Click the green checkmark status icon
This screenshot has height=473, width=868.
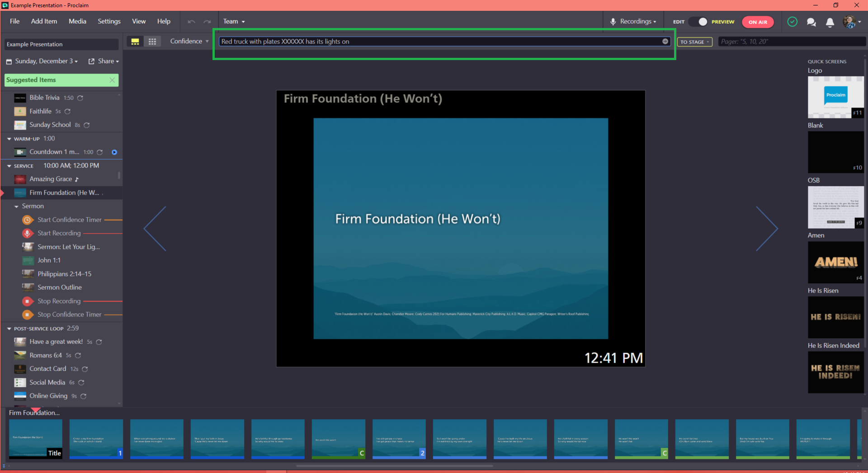point(793,22)
